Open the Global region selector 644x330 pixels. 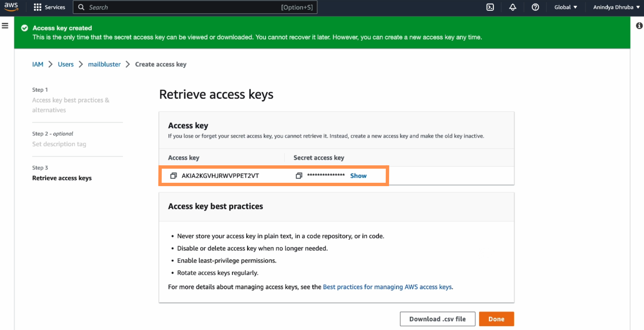pyautogui.click(x=566, y=7)
